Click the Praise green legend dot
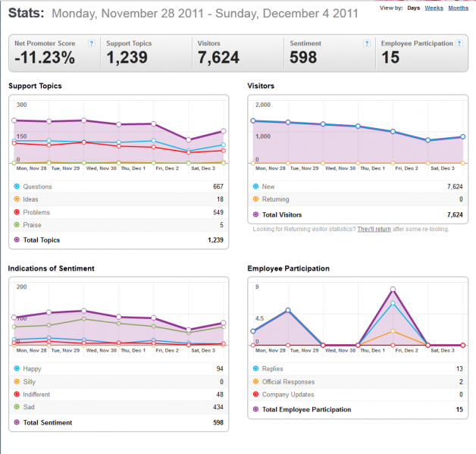 (x=17, y=225)
